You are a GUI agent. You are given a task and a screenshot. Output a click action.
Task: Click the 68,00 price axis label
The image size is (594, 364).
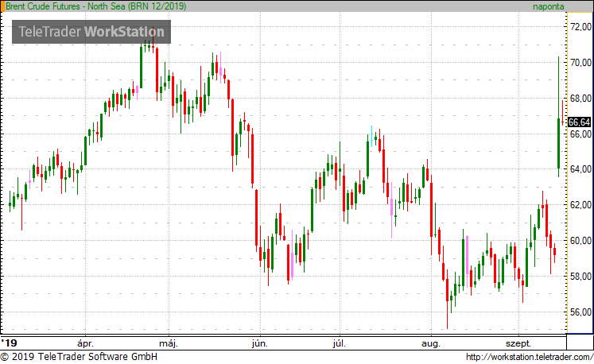580,99
